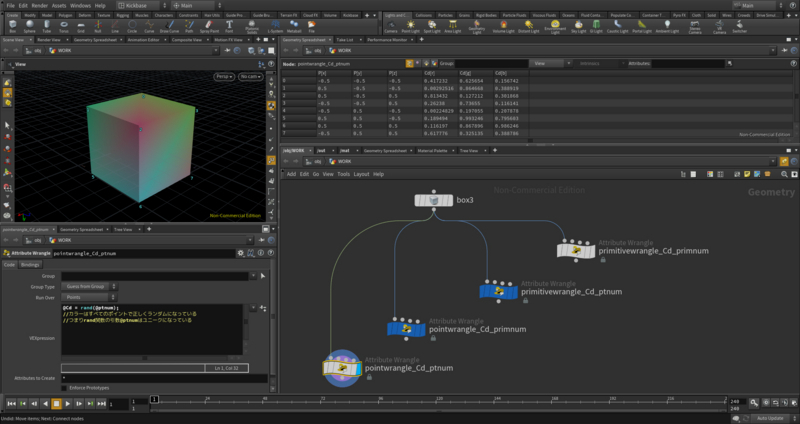The image size is (800, 424).
Task: Select the Switcher shelf tool
Action: click(x=740, y=26)
